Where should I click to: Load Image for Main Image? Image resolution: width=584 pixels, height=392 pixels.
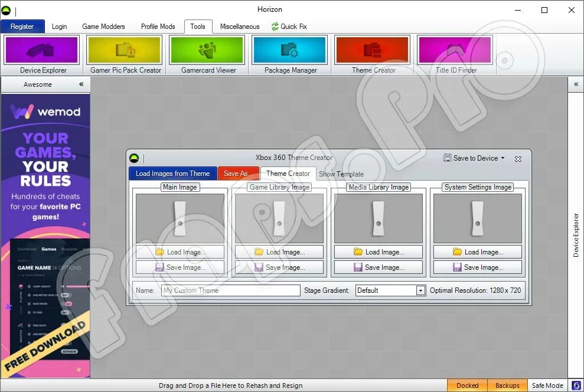(x=180, y=252)
